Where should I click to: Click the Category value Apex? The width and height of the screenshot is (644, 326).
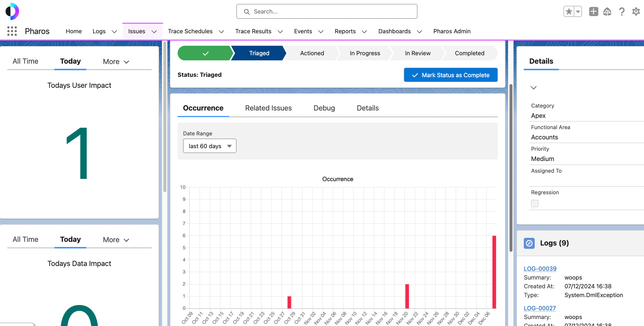click(538, 116)
